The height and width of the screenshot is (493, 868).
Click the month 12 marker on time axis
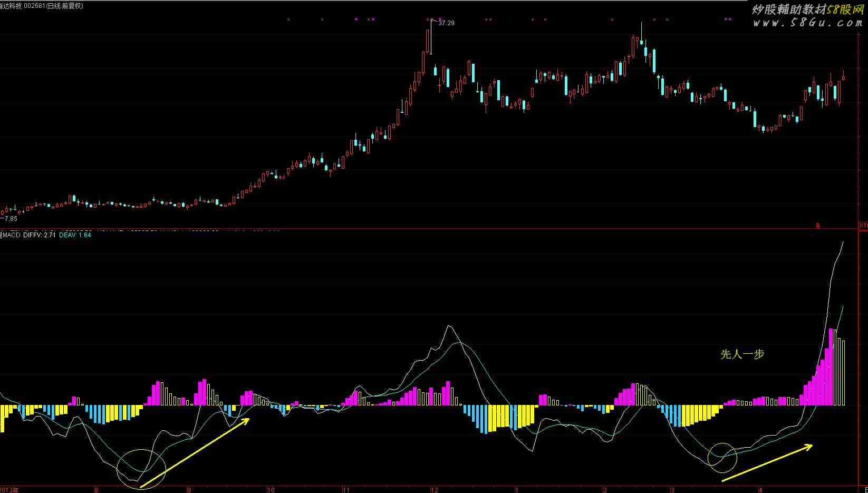coord(434,490)
